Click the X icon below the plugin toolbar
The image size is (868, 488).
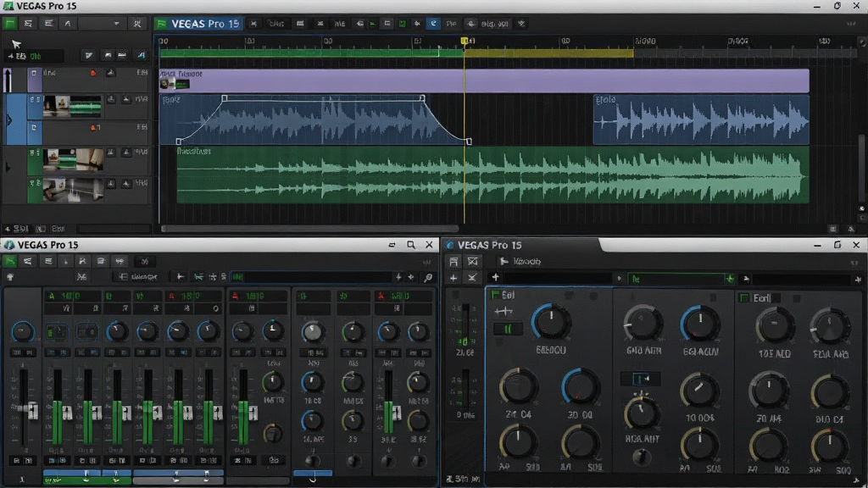472,278
